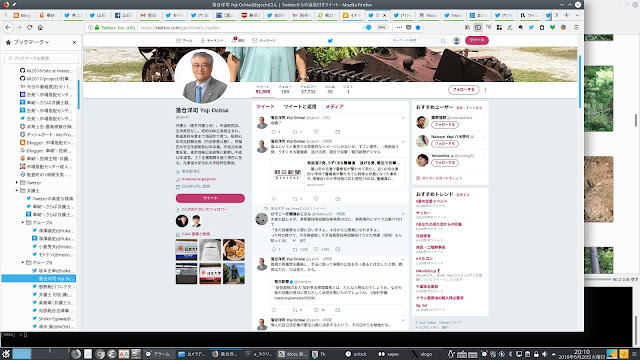Image resolution: width=640 pixels, height=360 pixels.
Task: Go to Twitter ホーム
Action: [184, 40]
